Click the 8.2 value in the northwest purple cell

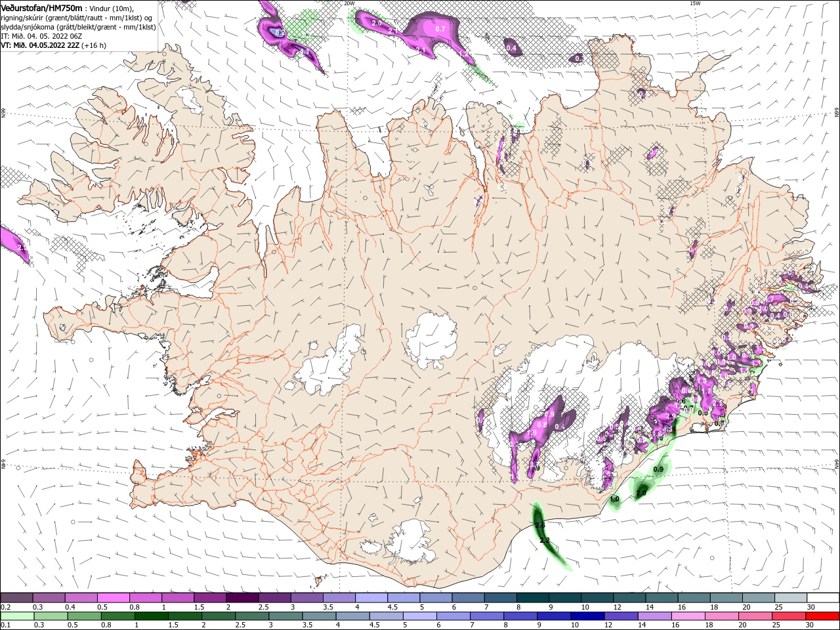point(280,33)
